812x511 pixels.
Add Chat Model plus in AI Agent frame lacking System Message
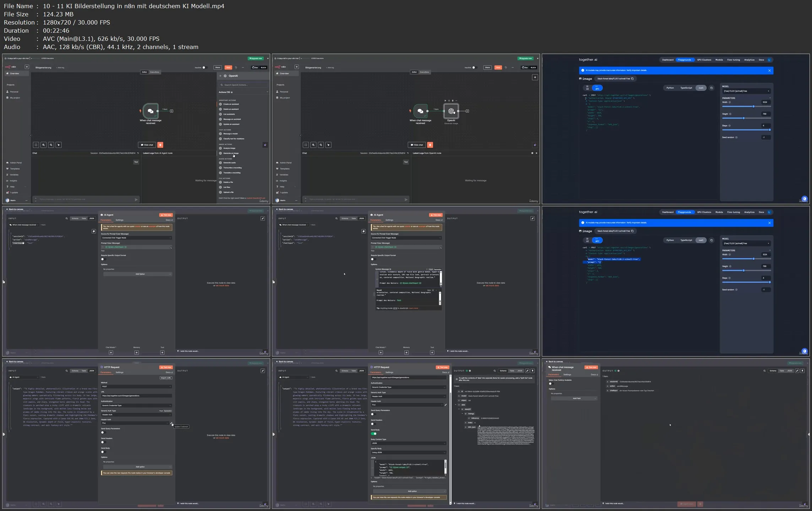[111, 353]
